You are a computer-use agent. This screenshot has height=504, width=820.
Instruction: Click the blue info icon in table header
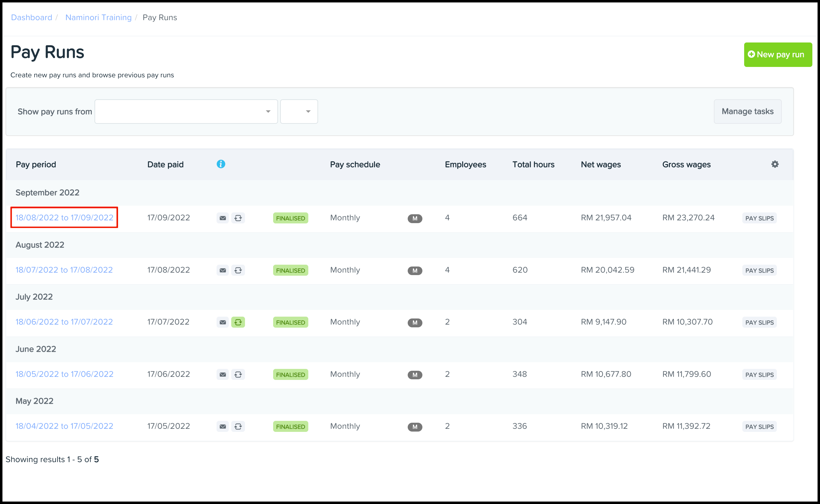221,164
